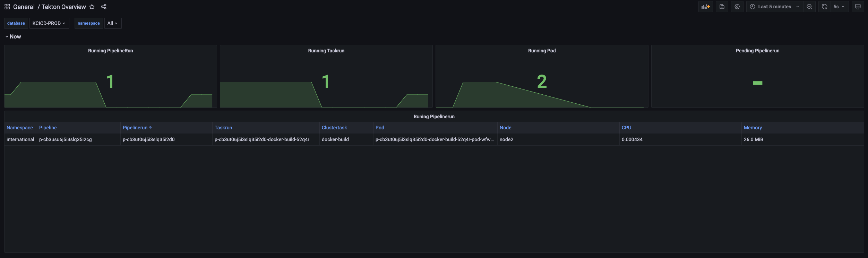Click the General folder breadcrumb
868x258 pixels.
click(x=24, y=7)
